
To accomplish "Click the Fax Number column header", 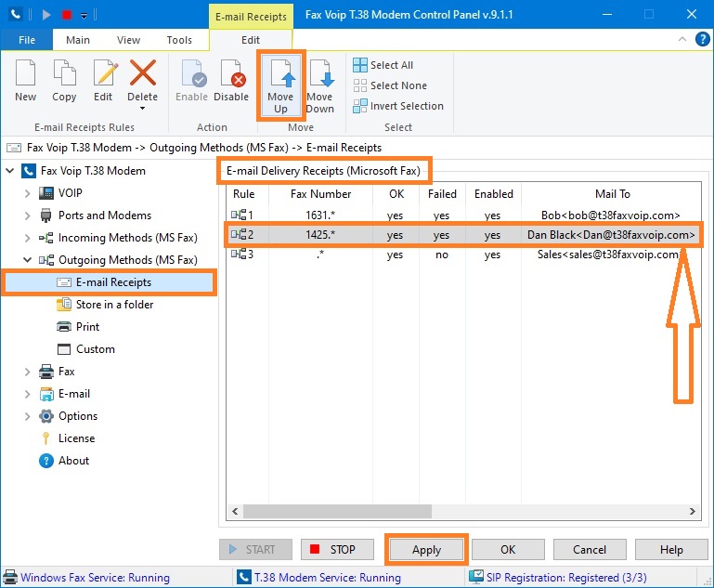I will (x=321, y=194).
